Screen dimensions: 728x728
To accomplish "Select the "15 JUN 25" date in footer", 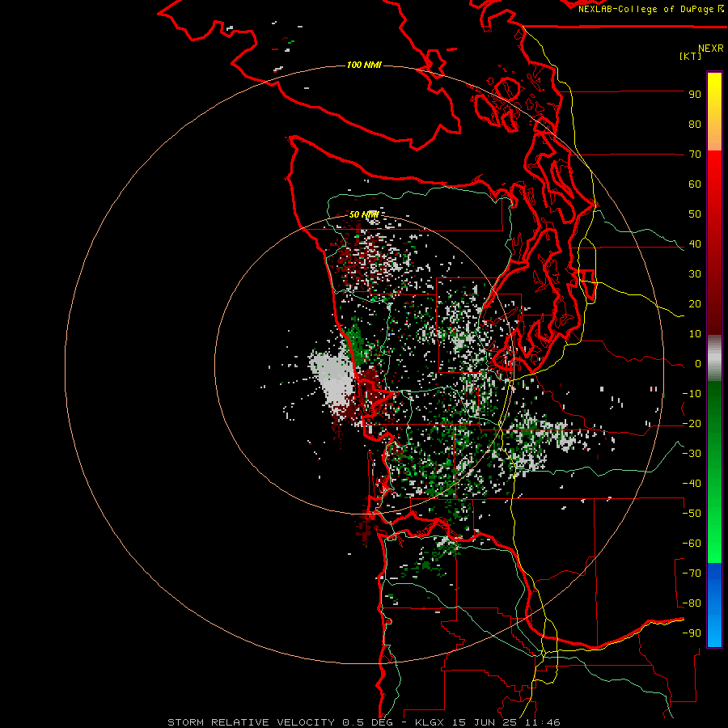I will [486, 722].
